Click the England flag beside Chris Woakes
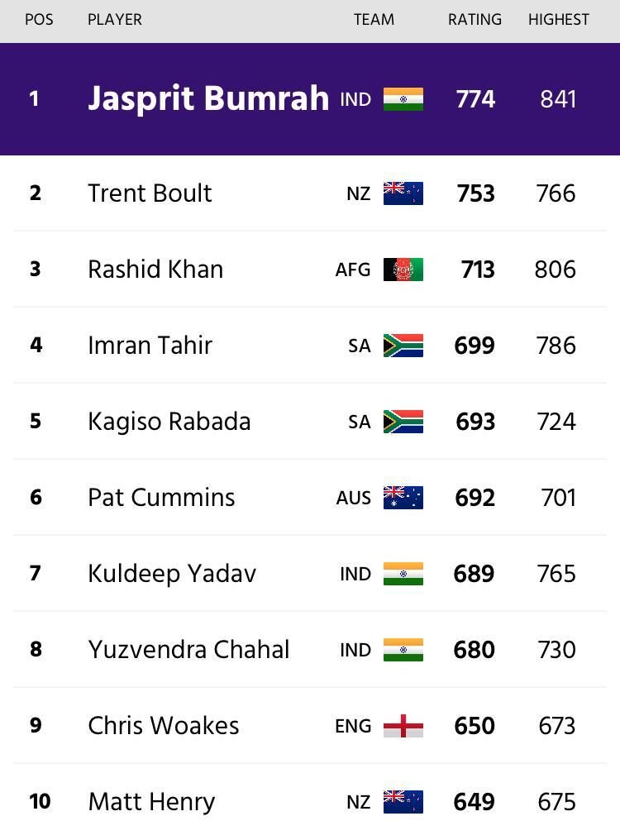Screen dimensions: 620x840 pyautogui.click(x=403, y=726)
